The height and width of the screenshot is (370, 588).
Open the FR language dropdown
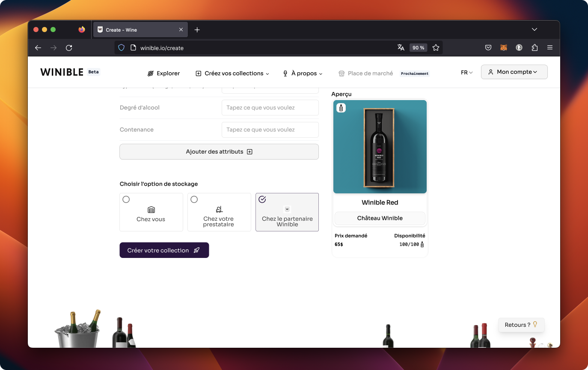point(467,72)
